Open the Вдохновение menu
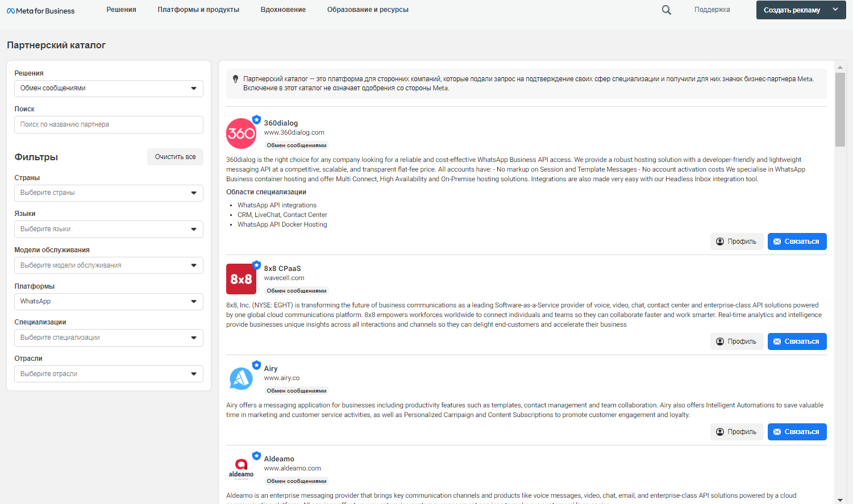 [282, 10]
